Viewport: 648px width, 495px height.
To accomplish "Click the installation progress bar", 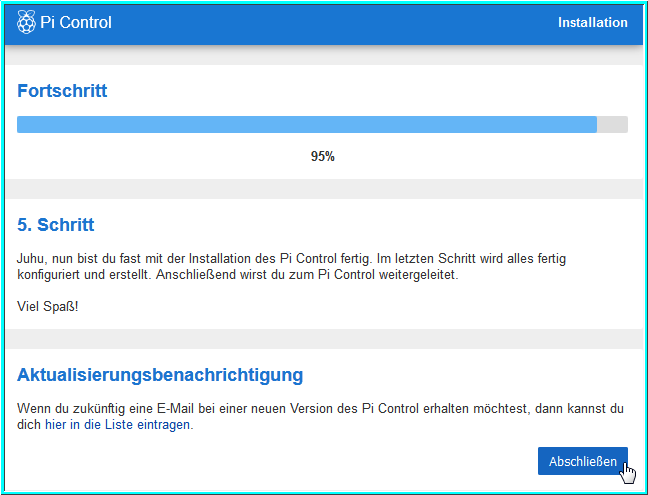I will (x=322, y=124).
